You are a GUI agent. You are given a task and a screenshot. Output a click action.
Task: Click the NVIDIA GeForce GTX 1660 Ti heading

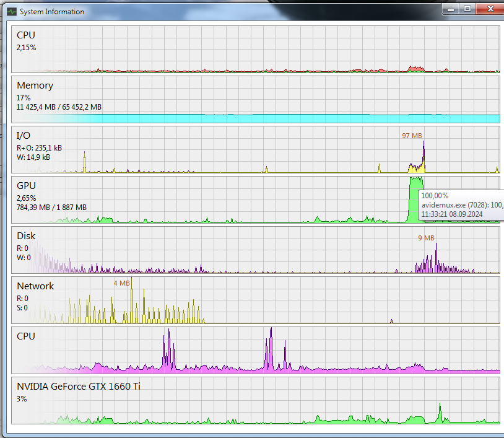[79, 386]
